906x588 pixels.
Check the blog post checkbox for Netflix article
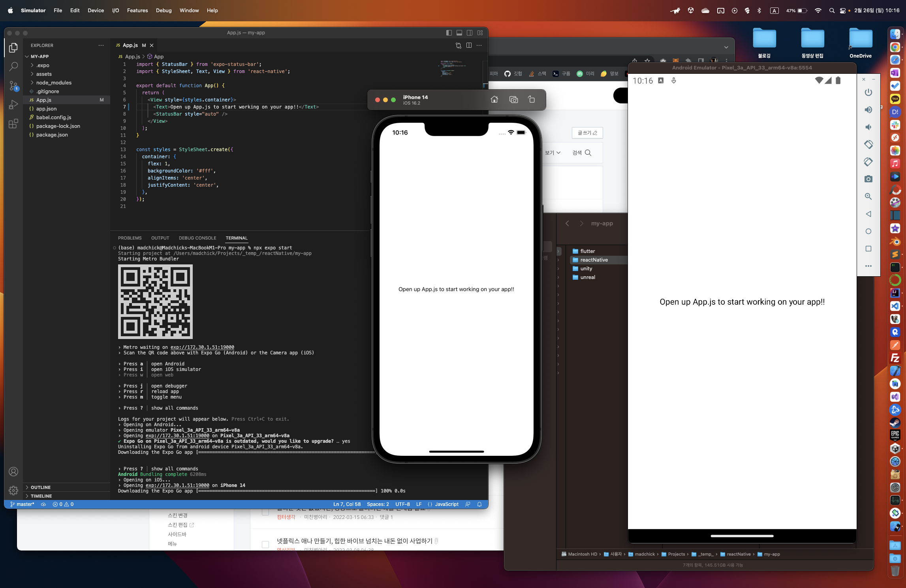tap(265, 545)
